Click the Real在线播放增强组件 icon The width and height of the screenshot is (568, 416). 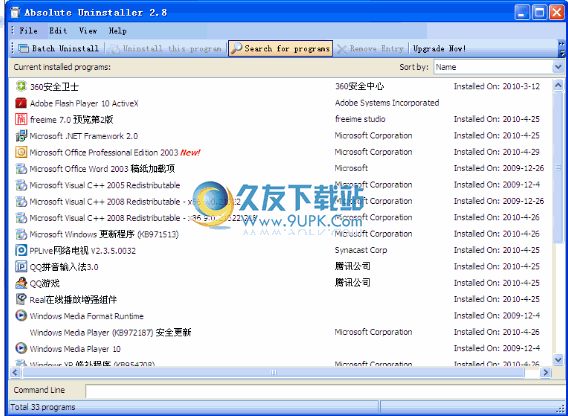[x=21, y=299]
